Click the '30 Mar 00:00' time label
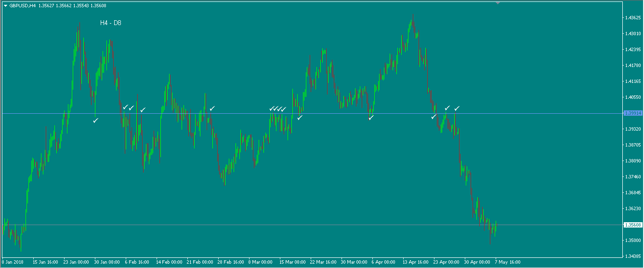This screenshot has width=644, height=268. coord(354,263)
